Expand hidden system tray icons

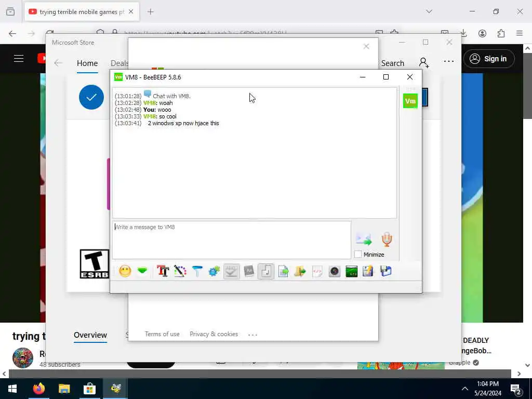click(465, 389)
